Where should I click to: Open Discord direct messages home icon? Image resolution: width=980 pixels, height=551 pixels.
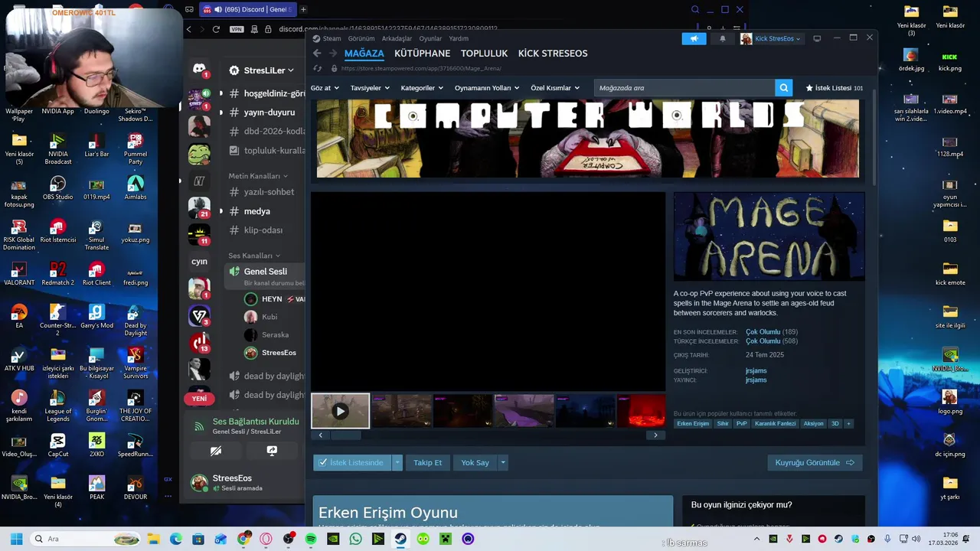coord(199,69)
